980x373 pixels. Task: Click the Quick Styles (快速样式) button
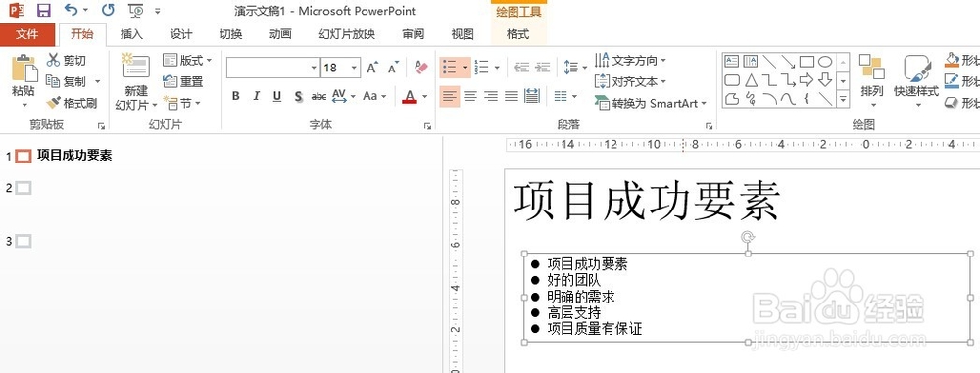click(x=916, y=81)
